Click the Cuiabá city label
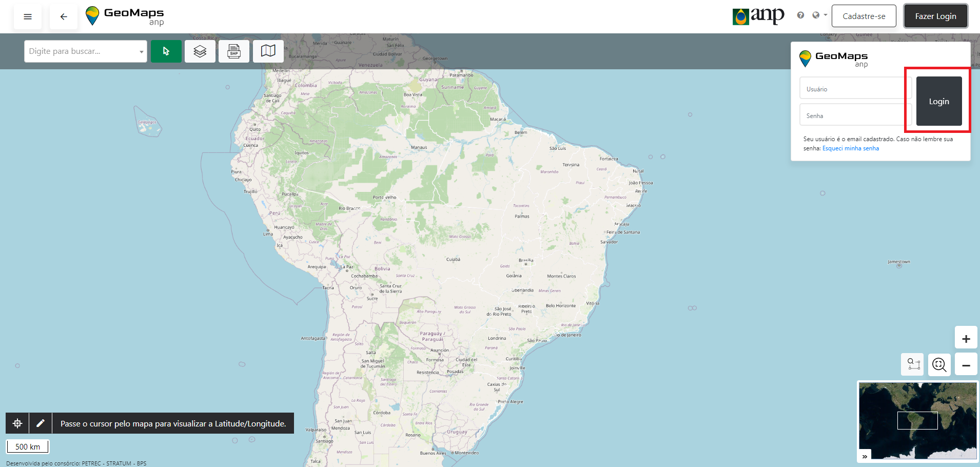The image size is (980, 467). 453,260
